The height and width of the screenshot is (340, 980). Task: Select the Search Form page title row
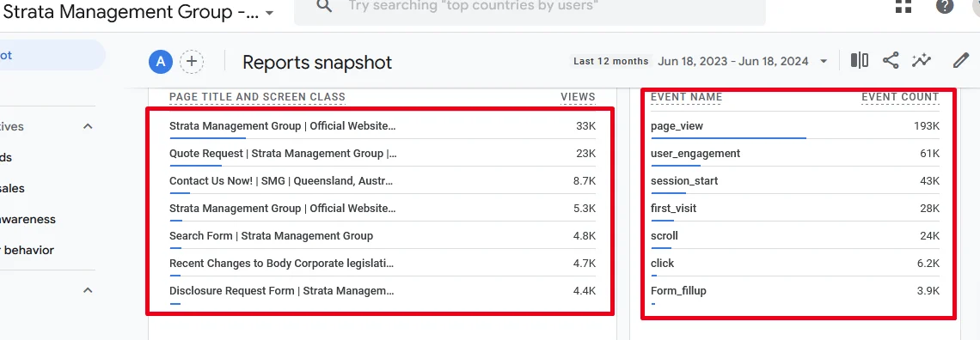[x=383, y=236]
